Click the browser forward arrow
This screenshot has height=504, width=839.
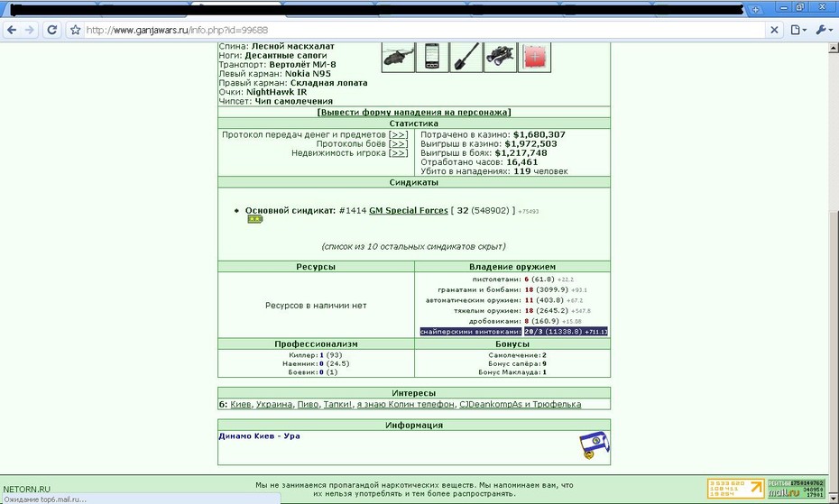[x=30, y=30]
